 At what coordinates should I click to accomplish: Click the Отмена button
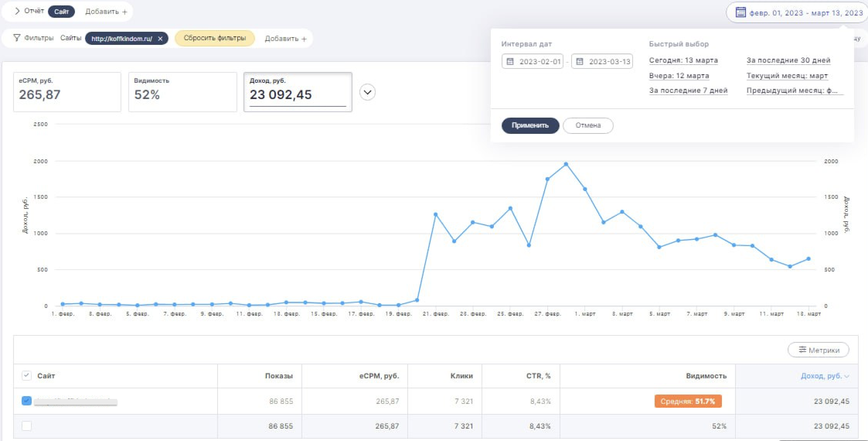click(x=588, y=125)
